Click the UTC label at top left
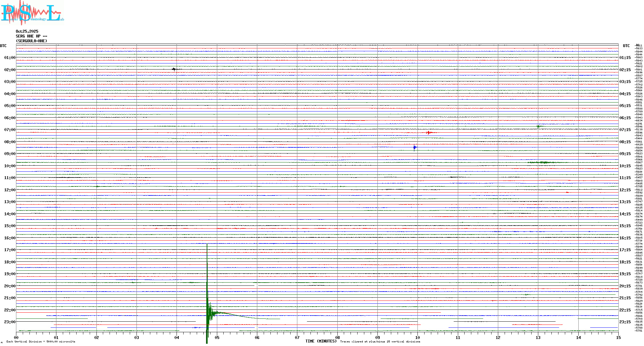Screen dimensions: 644x346 point(3,46)
